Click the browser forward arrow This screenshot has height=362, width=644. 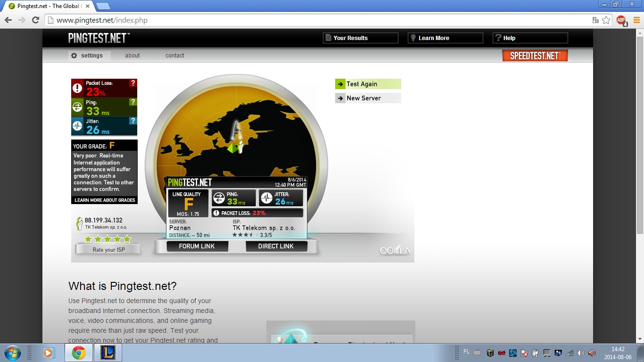point(22,20)
